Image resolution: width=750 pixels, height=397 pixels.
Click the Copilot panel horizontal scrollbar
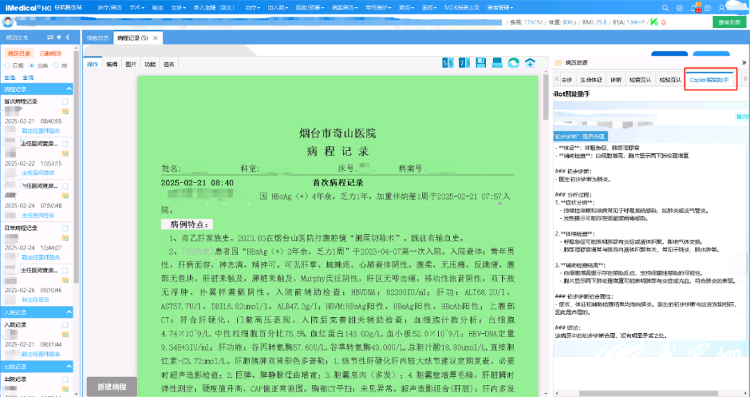(x=649, y=393)
